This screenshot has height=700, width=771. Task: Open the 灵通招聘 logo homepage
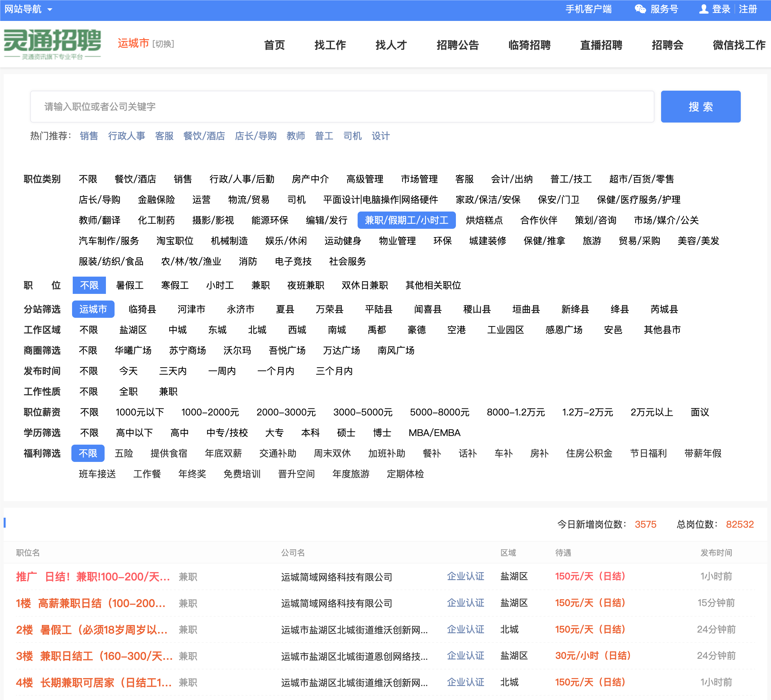(x=52, y=44)
